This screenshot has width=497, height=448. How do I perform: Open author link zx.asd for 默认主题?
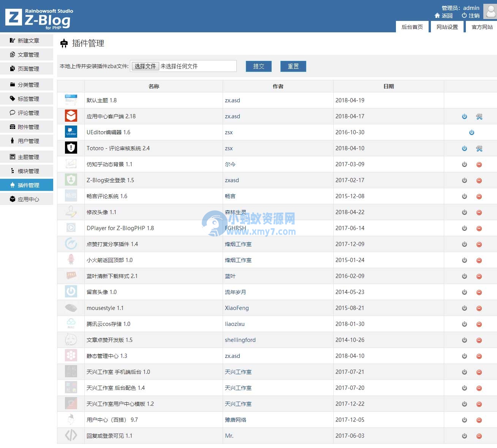[233, 100]
